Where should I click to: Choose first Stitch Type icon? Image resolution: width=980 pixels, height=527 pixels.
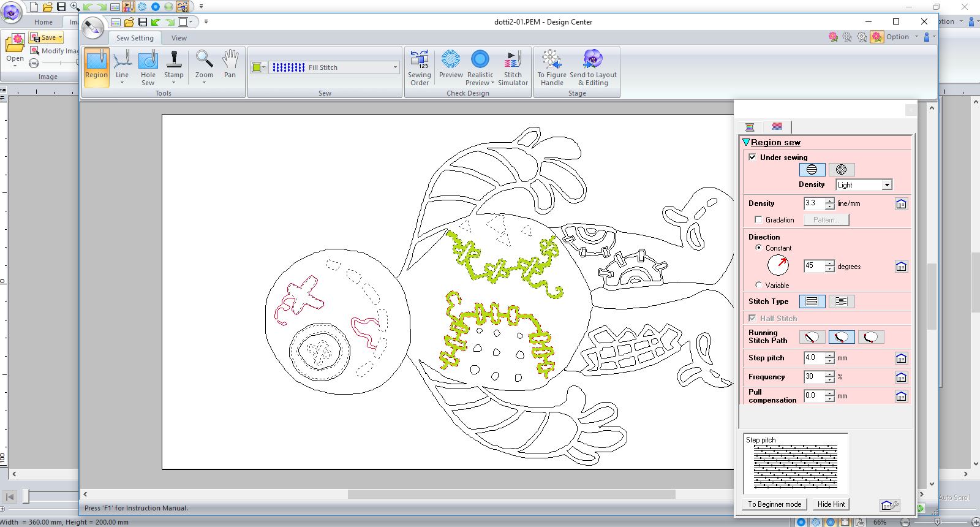[x=812, y=301]
